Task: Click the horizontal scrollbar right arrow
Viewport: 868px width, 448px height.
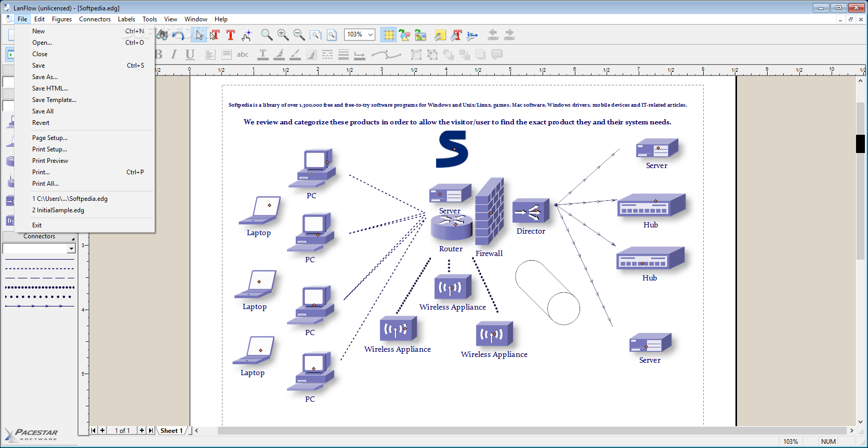Action: [851, 430]
